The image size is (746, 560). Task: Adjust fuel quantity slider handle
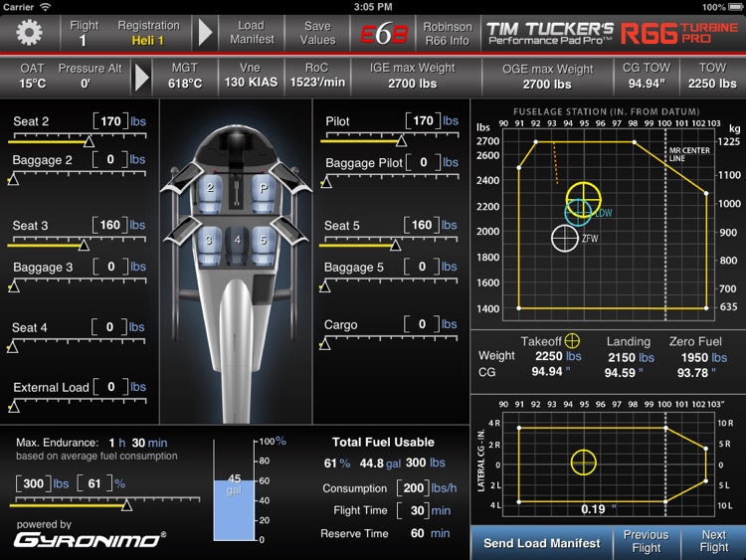point(126,504)
